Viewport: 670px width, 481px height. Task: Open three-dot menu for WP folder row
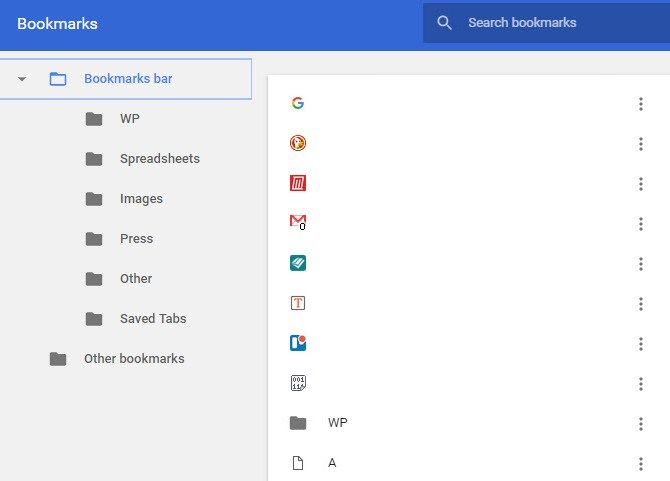click(x=640, y=424)
